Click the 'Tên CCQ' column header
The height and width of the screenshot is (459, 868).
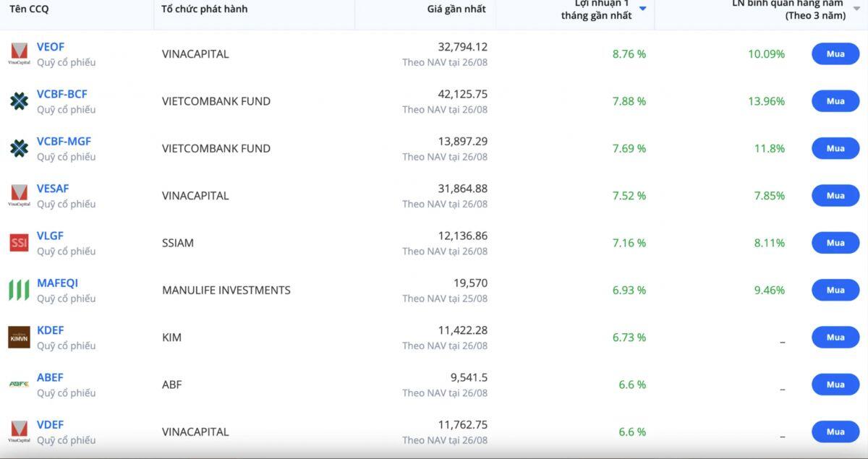(29, 9)
